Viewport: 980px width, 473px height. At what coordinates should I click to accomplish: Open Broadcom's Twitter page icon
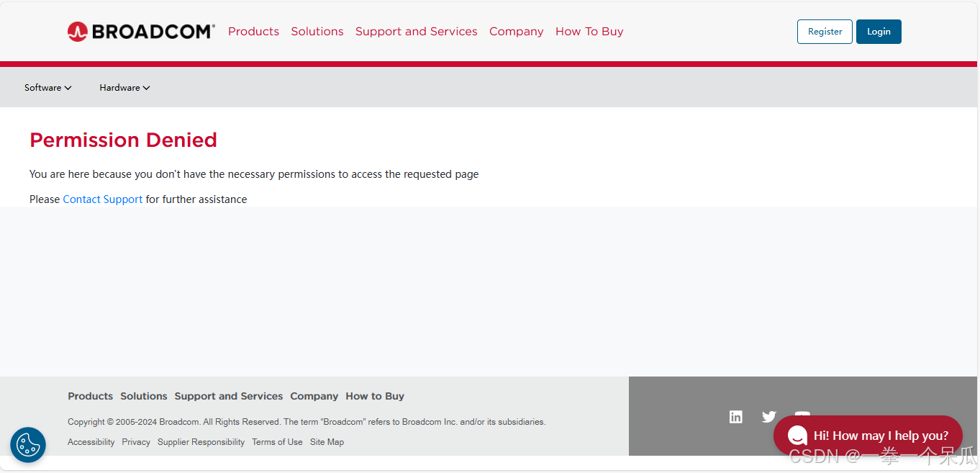tap(769, 417)
